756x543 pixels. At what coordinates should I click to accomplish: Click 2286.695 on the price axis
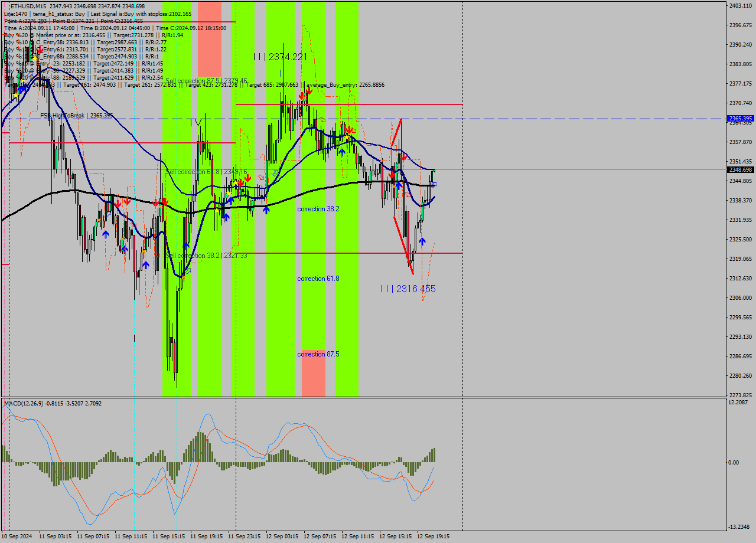[741, 356]
